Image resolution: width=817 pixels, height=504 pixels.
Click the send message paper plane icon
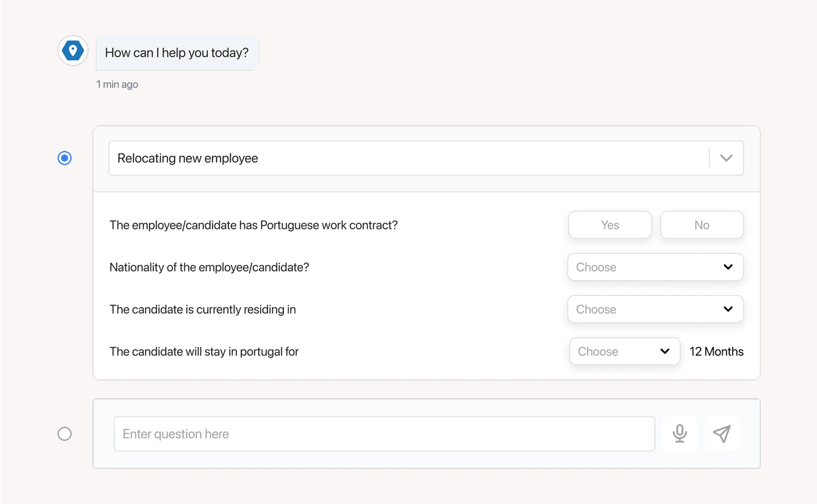(x=722, y=434)
